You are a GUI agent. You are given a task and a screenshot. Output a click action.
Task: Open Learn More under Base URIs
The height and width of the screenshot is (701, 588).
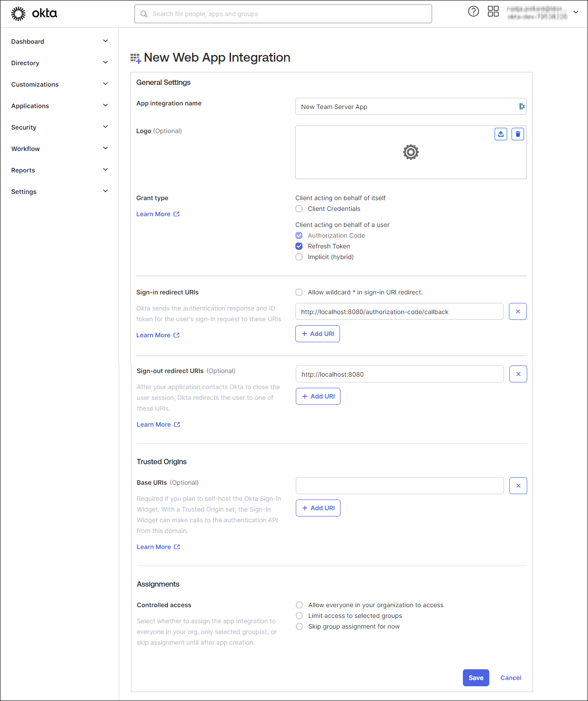click(x=154, y=547)
